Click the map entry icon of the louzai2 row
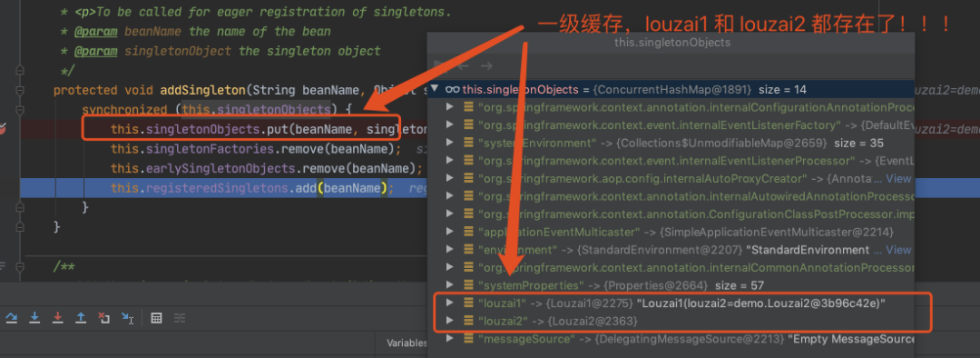This screenshot has width=980, height=358. point(468,321)
